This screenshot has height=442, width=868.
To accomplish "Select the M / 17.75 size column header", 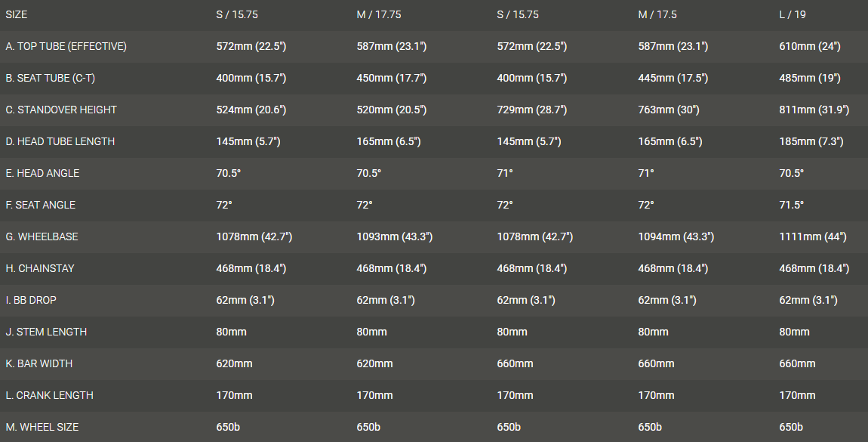I will (x=378, y=14).
